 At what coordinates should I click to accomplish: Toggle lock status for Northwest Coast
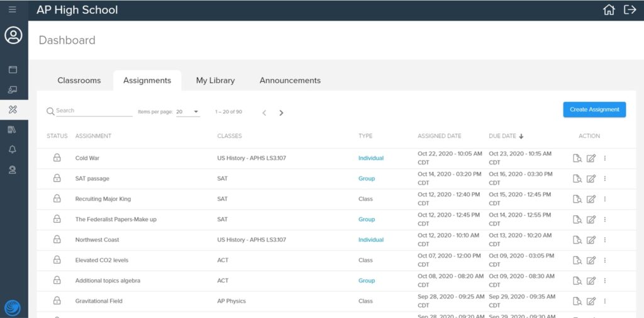click(57, 240)
